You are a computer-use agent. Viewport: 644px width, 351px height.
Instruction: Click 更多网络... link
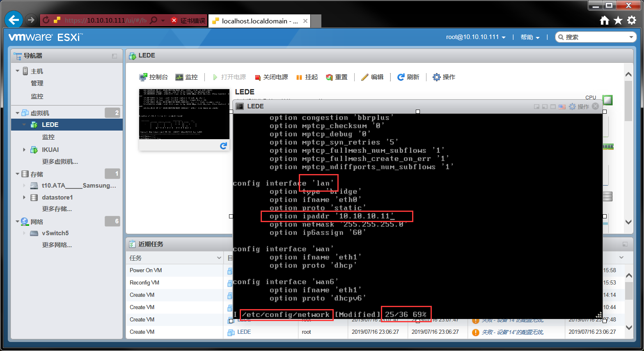click(x=57, y=245)
